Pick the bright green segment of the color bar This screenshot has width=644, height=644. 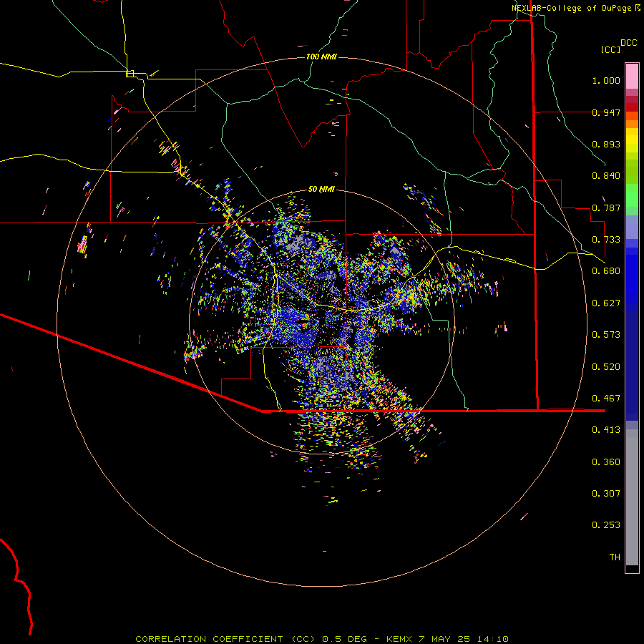(x=632, y=195)
